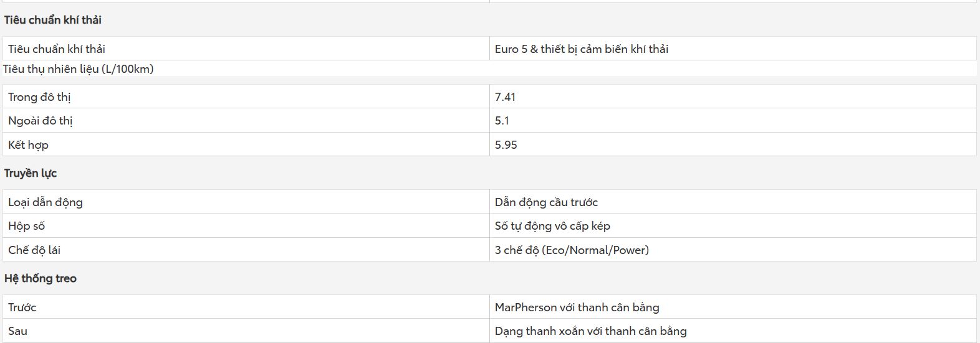
Task: Select the Euro 5 emission standard value cell
Action: tap(733, 49)
